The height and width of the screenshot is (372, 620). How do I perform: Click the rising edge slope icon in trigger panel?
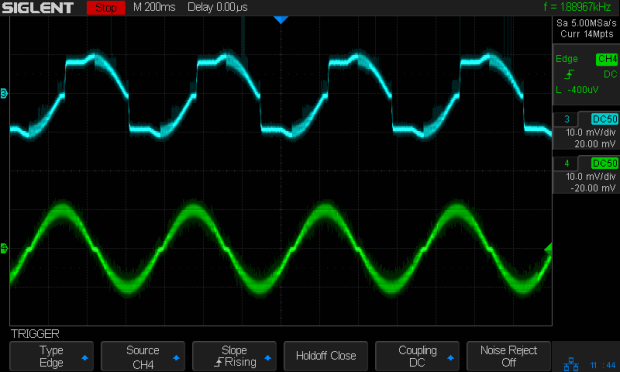point(569,74)
